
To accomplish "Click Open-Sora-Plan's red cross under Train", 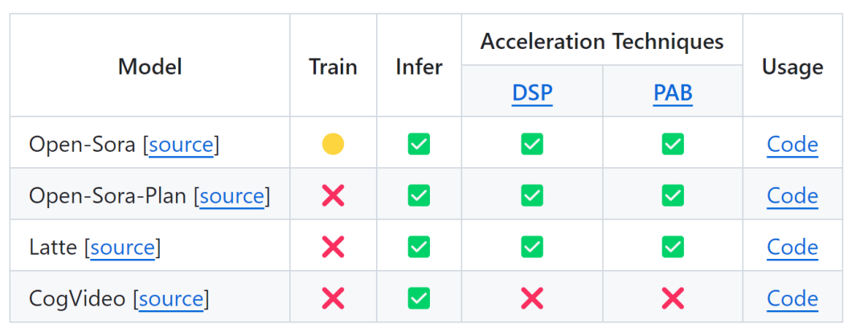I will pos(333,195).
